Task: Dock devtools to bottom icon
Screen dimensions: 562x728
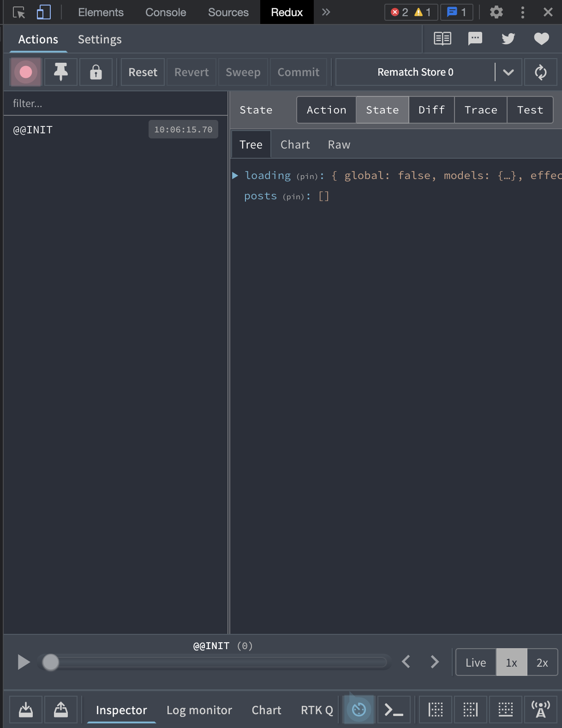Action: [x=505, y=710]
